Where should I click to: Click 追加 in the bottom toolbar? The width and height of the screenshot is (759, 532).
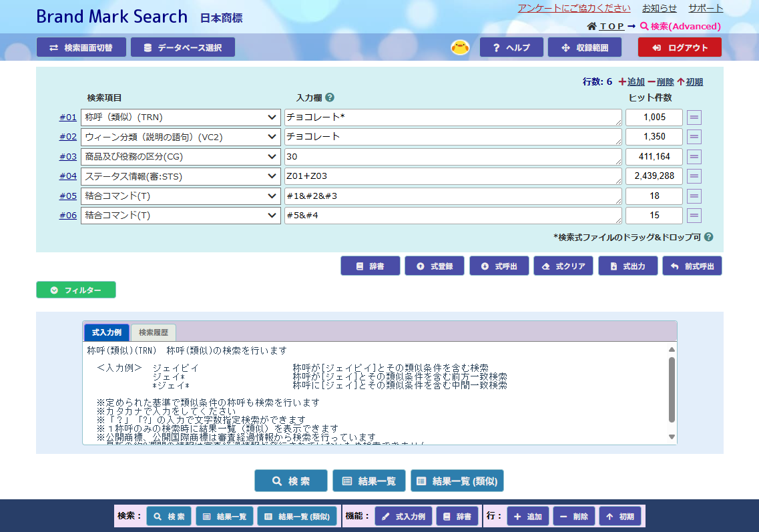pos(527,516)
